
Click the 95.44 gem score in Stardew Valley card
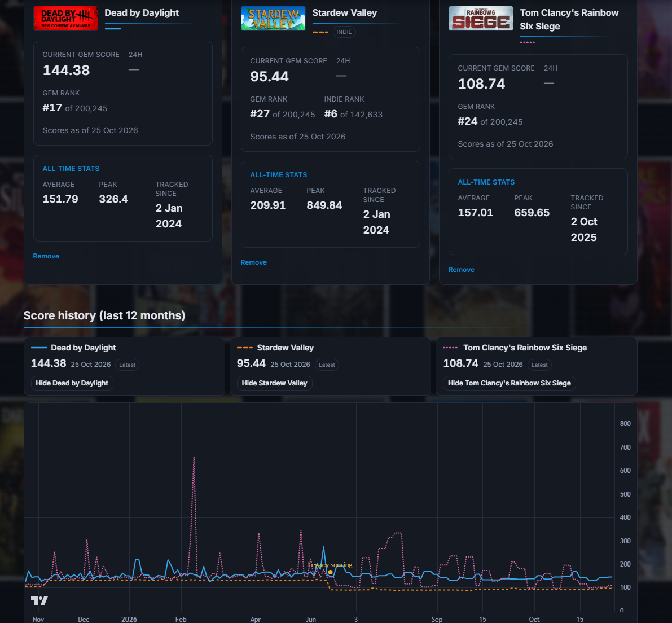(269, 77)
